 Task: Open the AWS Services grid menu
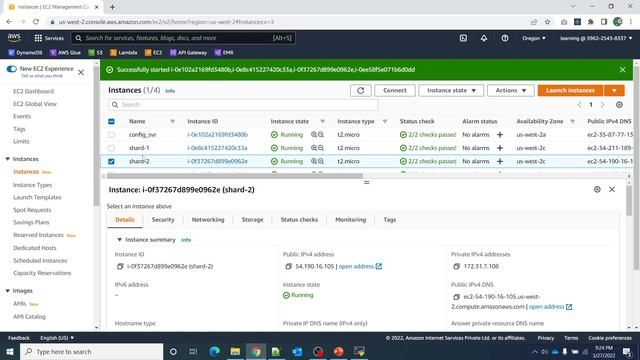(x=49, y=38)
